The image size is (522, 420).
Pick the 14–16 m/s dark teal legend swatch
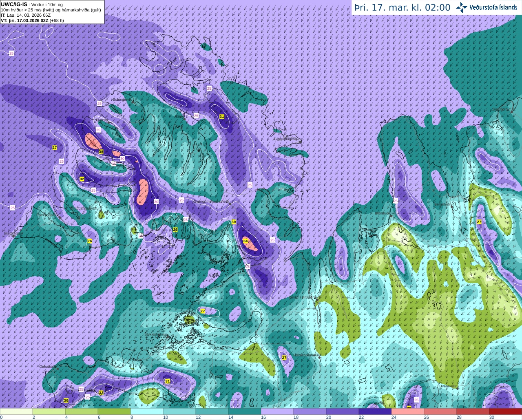click(x=245, y=411)
